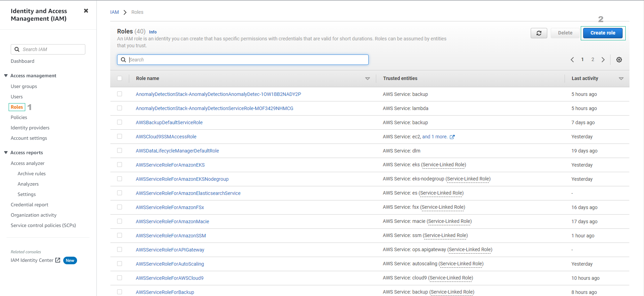
Task: Open Service control policies (SCPs)
Action: [x=43, y=225]
